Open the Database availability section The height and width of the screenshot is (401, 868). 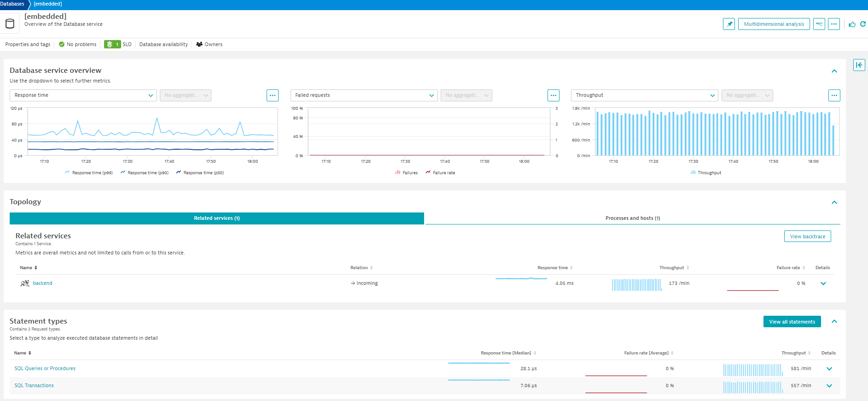pos(163,45)
